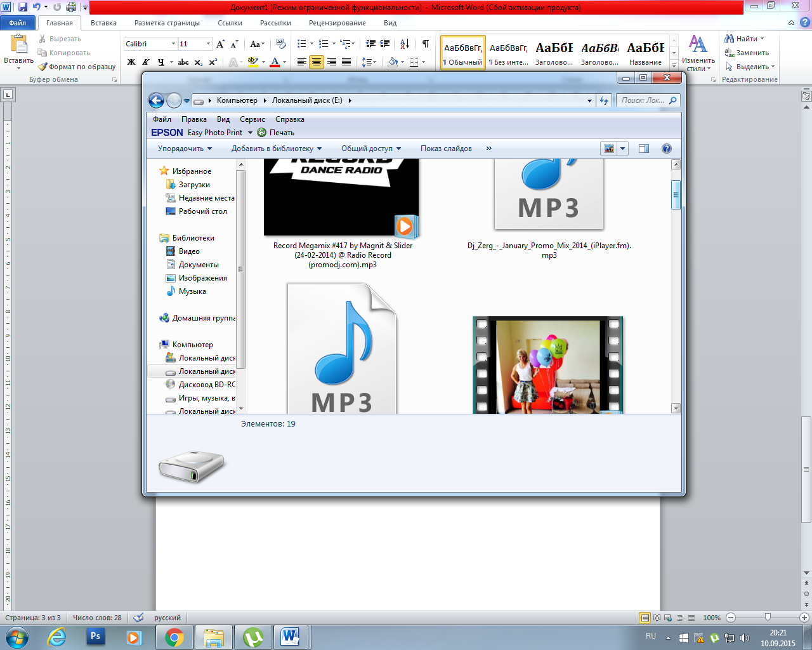The height and width of the screenshot is (650, 812).
Task: Show paragraph marks with pilcrow icon
Action: tap(425, 44)
